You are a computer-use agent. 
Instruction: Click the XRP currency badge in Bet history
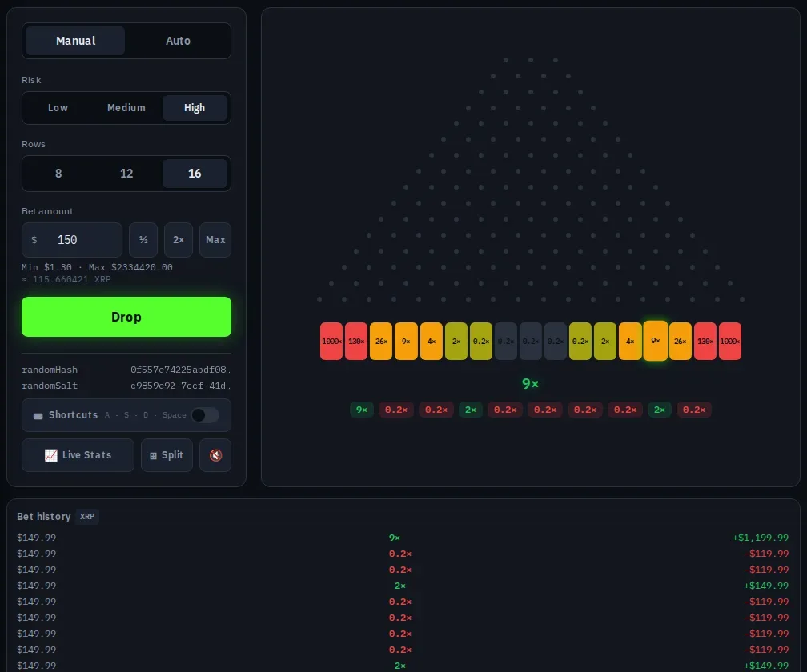click(87, 516)
